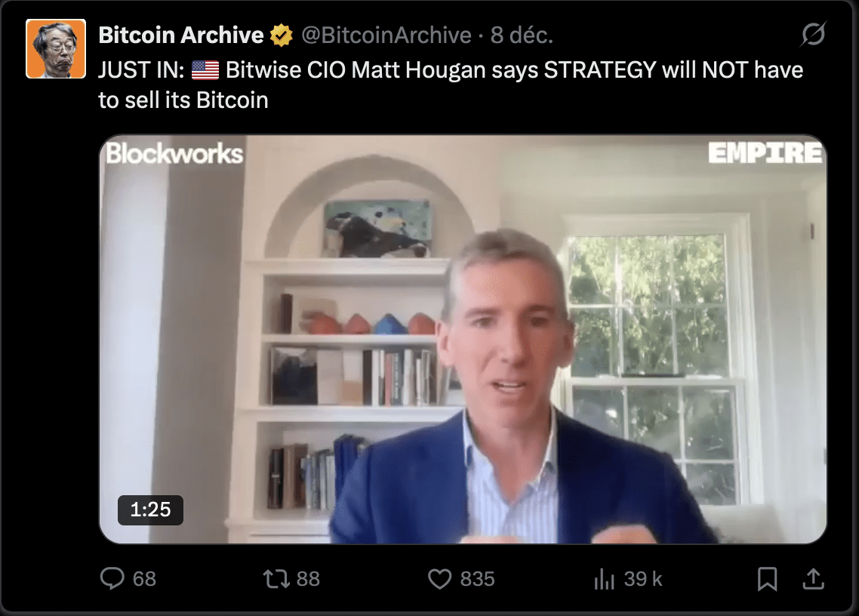Open the tweet text about Matt Hougan
The image size is (859, 616).
(451, 85)
